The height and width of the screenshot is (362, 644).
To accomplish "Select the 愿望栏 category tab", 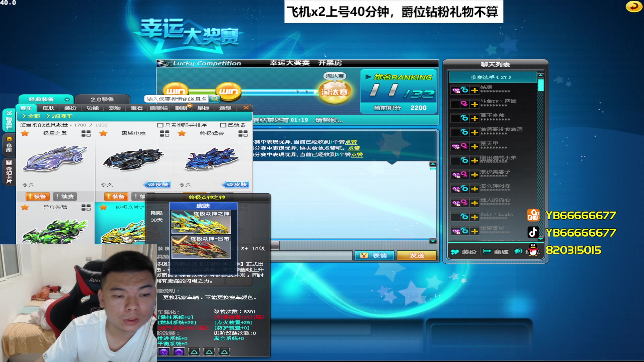I will 159,108.
